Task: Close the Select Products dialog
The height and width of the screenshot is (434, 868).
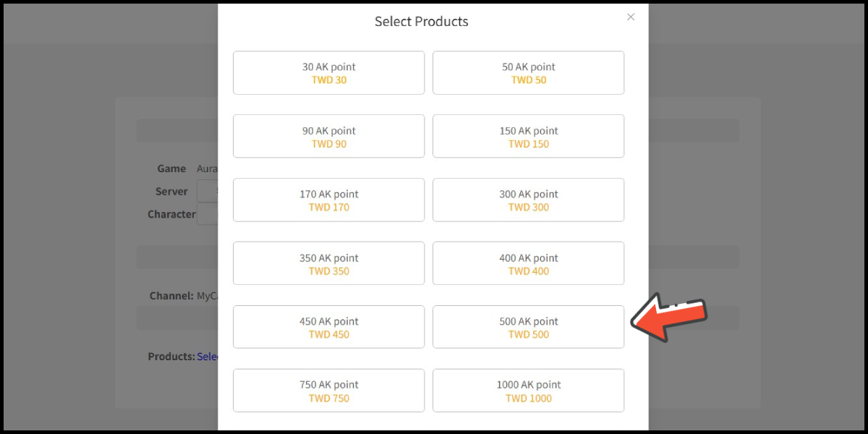Action: [x=631, y=17]
